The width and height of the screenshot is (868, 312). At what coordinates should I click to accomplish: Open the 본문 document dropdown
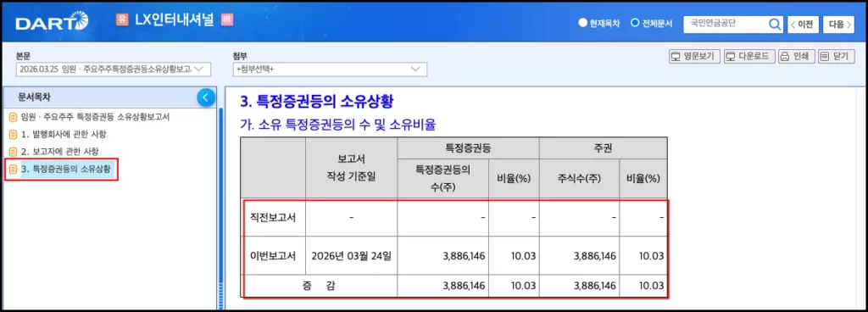[x=114, y=70]
